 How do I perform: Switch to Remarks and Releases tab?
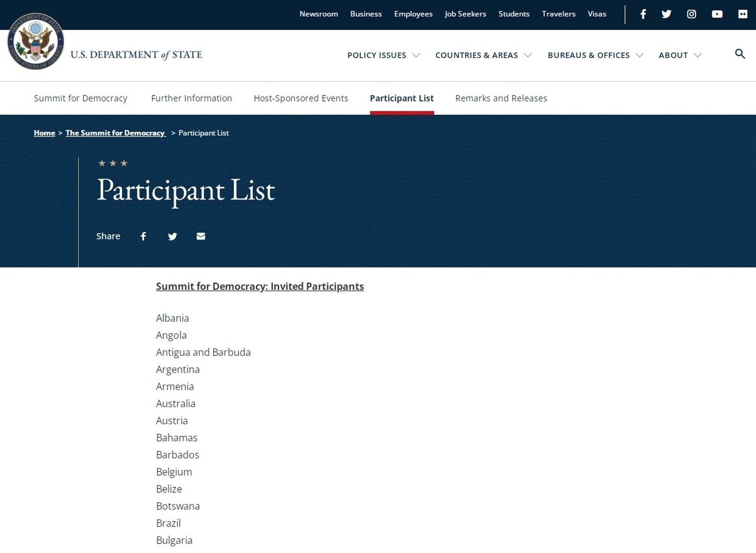pyautogui.click(x=501, y=98)
